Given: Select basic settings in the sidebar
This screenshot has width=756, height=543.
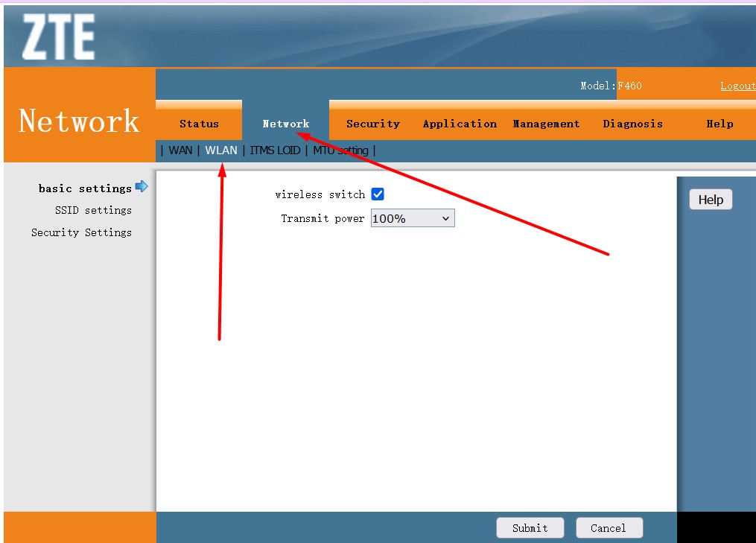Looking at the screenshot, I should 85,188.
